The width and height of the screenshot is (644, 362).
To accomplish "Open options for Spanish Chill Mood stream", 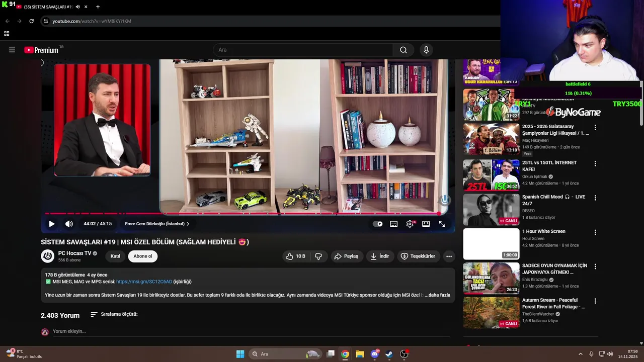I will click(595, 198).
